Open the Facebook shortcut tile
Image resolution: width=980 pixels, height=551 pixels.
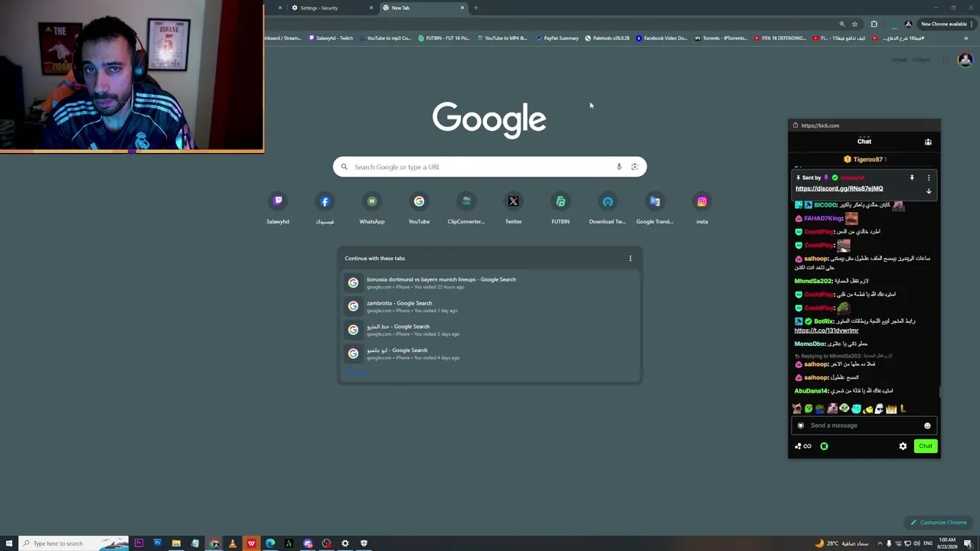click(x=325, y=208)
